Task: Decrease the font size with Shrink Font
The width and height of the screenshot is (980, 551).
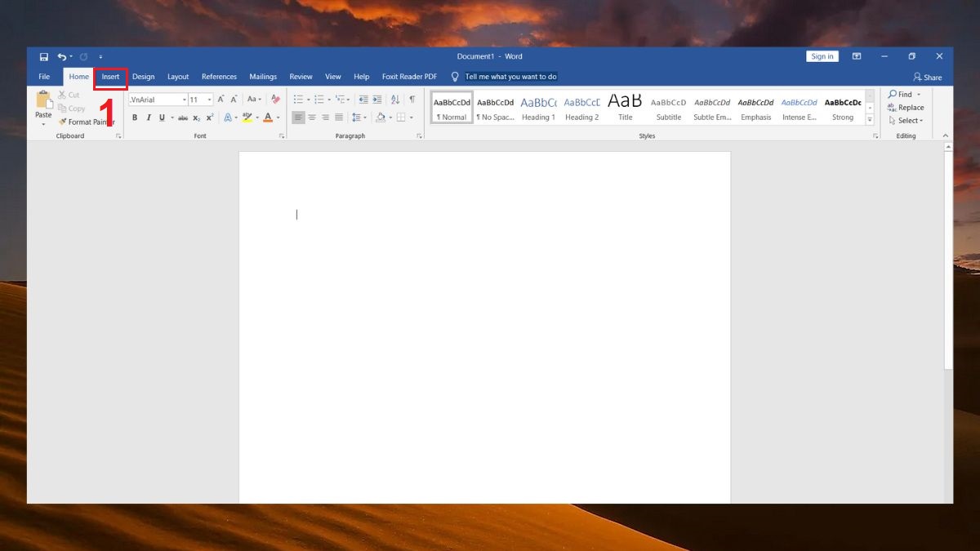Action: pyautogui.click(x=233, y=100)
